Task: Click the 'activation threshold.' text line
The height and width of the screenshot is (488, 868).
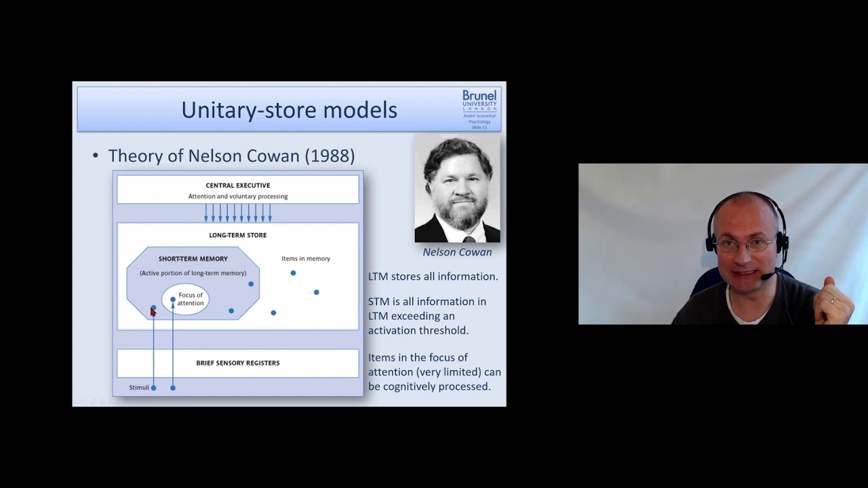Action: coord(418,331)
